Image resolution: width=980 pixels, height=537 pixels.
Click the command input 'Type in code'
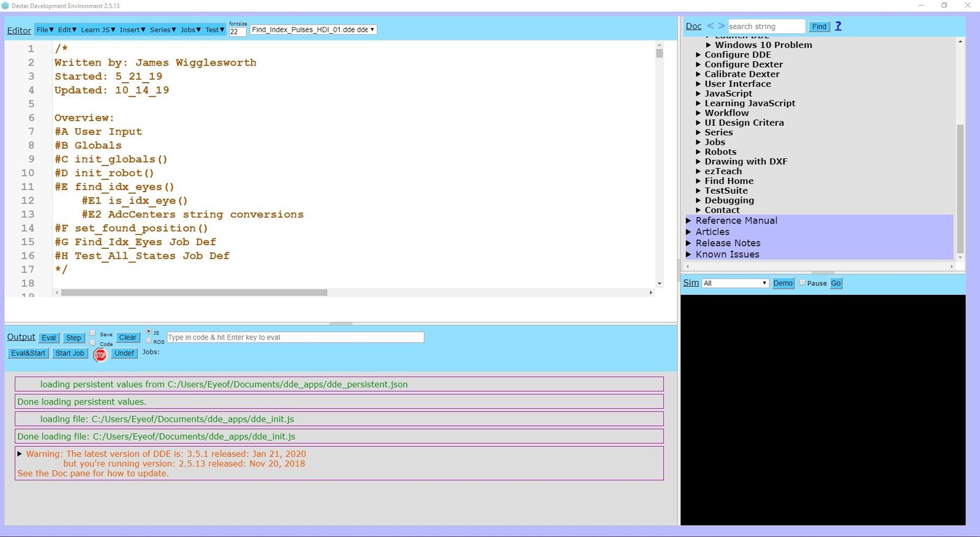(x=295, y=337)
